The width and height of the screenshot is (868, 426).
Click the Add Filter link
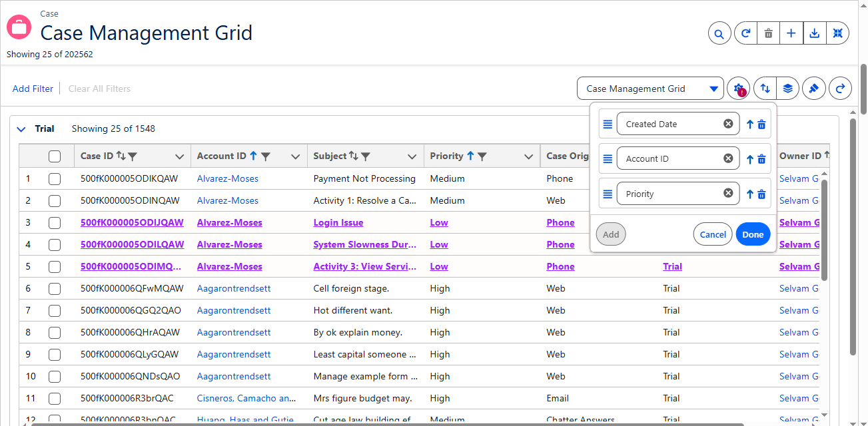point(33,89)
